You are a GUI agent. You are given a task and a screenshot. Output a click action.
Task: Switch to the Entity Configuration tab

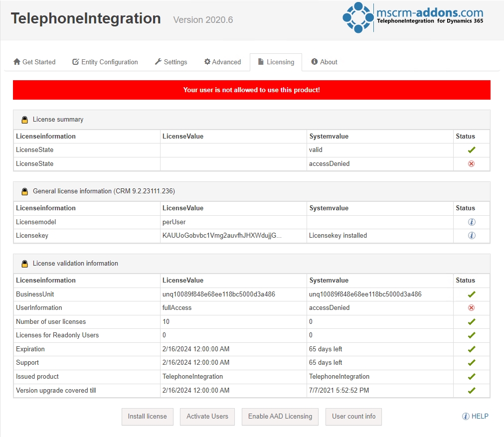tap(105, 62)
